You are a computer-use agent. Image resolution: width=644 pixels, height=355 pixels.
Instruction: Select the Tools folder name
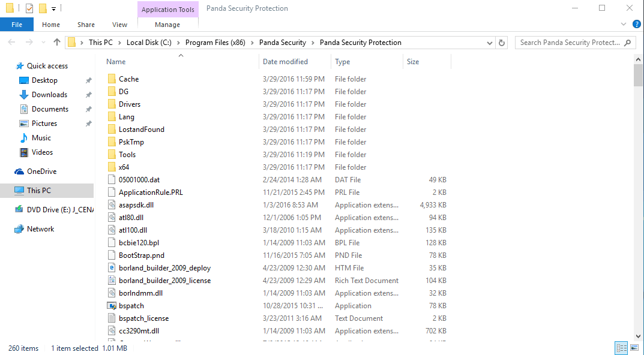(x=127, y=155)
